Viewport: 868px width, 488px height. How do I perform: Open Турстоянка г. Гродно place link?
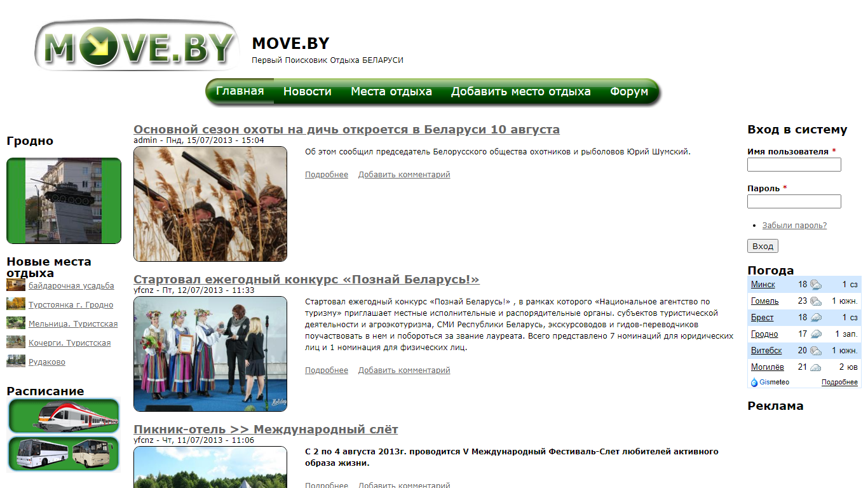[71, 305]
